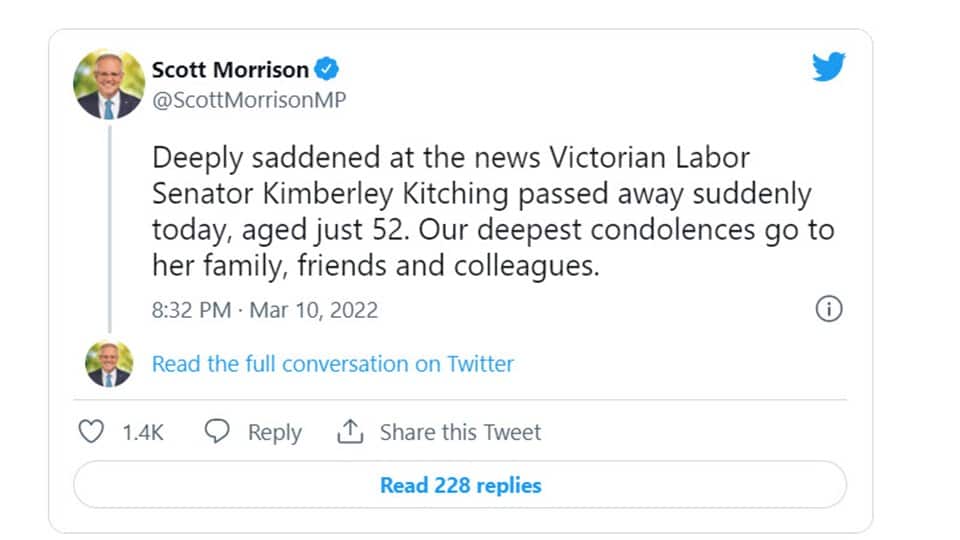Click the @ScottMorrisonMP handle

[249, 100]
